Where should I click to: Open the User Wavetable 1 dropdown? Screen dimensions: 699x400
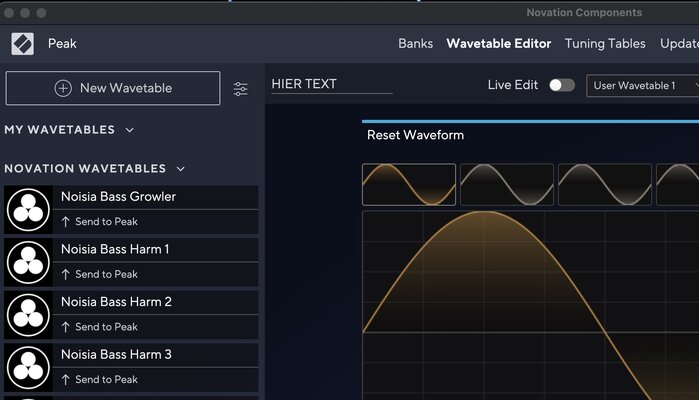(x=642, y=85)
